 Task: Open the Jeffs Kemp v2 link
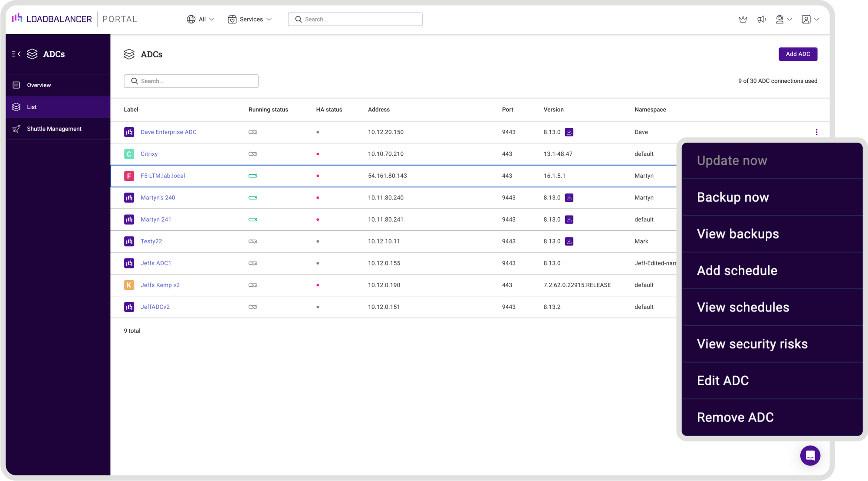tap(160, 285)
